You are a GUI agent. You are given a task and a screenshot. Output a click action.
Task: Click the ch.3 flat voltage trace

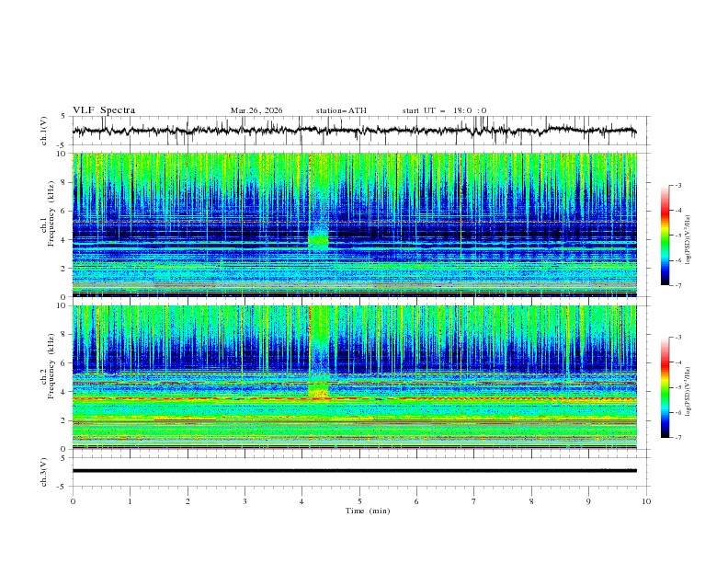[x=354, y=471]
